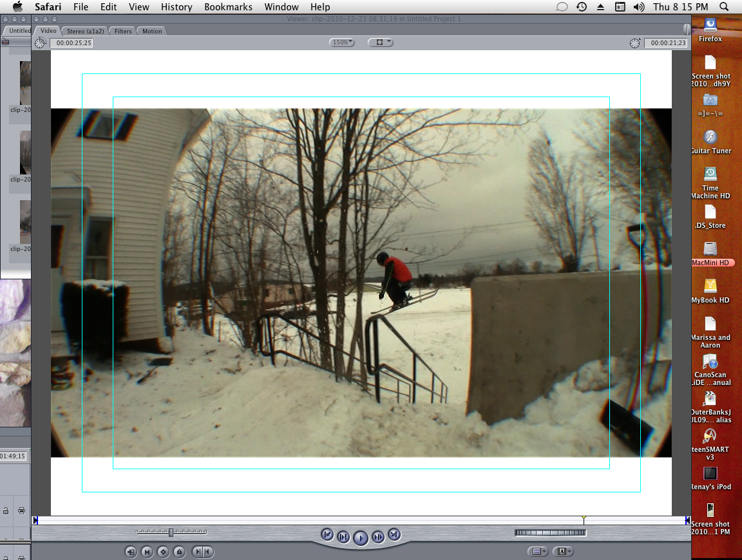Screen dimensions: 742x560
Task: Click the Add Marker button
Action: pos(180,552)
